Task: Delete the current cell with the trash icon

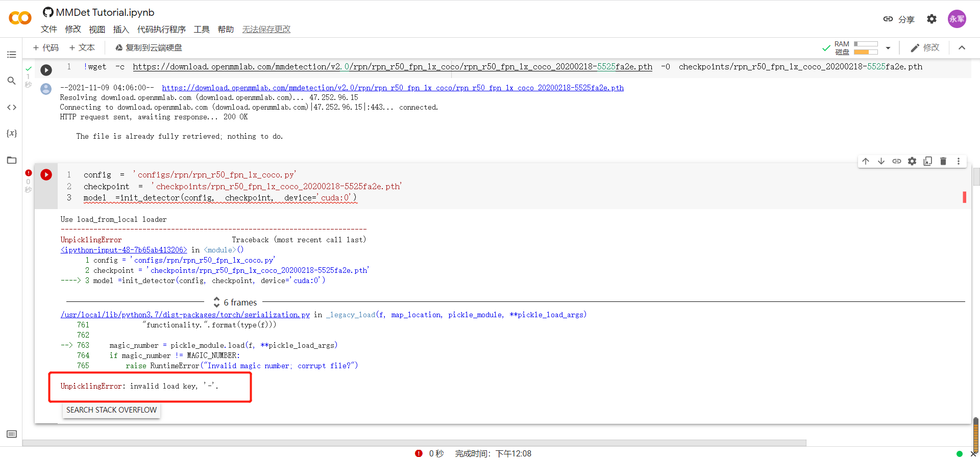Action: click(x=943, y=161)
